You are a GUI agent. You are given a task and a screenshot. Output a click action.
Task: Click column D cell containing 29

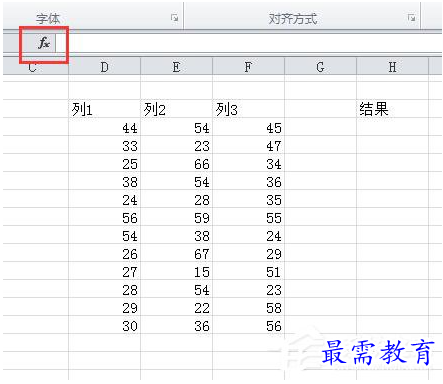(105, 307)
